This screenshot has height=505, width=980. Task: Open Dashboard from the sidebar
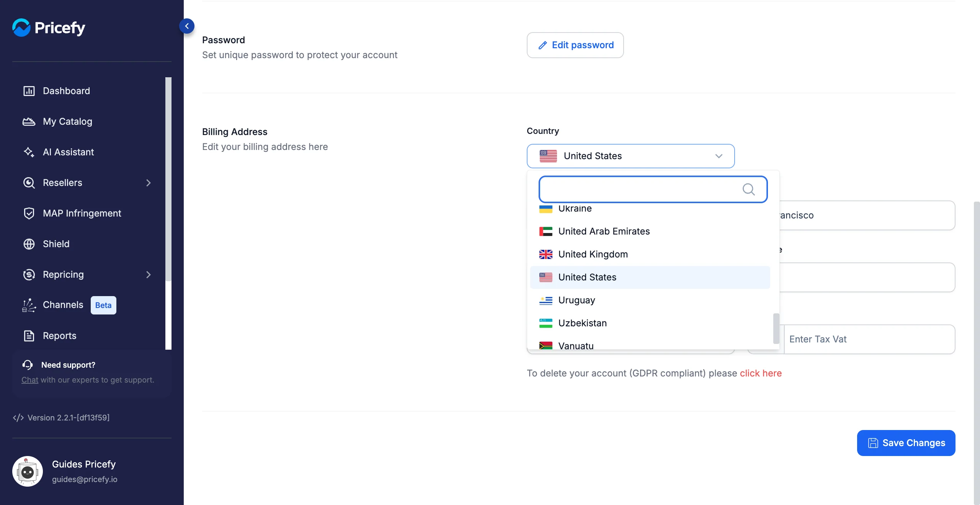pyautogui.click(x=66, y=91)
